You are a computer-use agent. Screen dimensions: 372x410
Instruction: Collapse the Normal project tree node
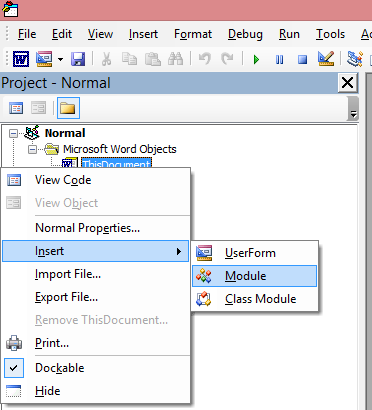(13, 134)
